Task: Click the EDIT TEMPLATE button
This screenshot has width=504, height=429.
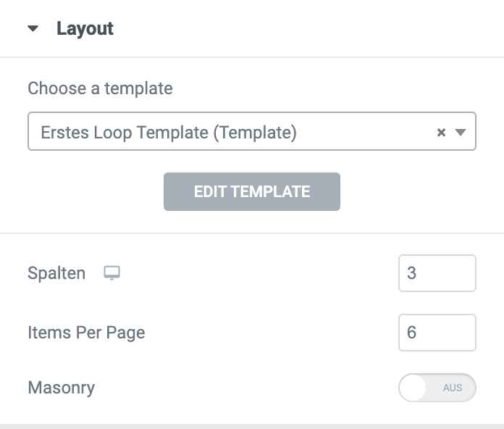Action: (x=252, y=191)
